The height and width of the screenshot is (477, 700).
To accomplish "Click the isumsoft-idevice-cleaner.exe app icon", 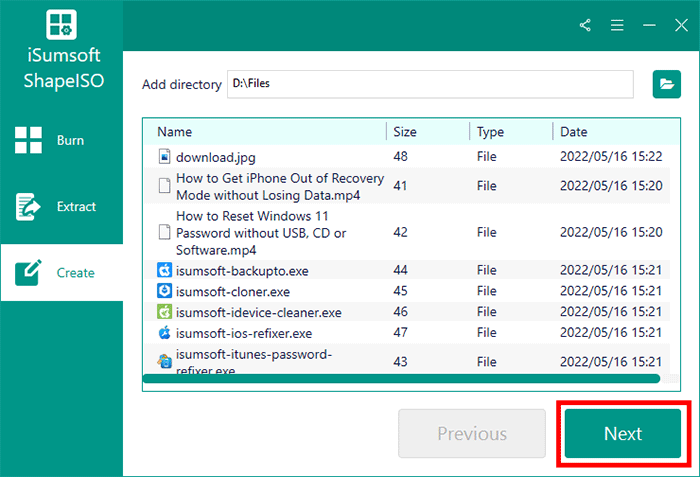I will tap(164, 312).
